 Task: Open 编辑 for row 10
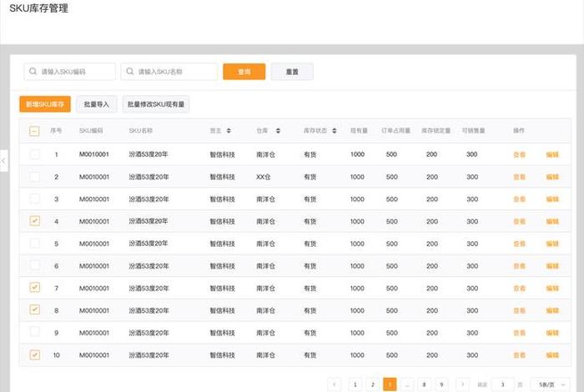[x=552, y=355]
